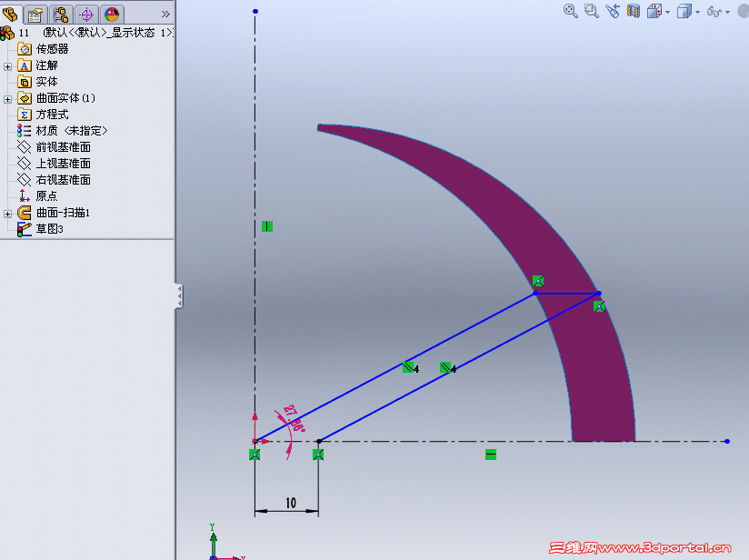Screen dimensions: 749x560
Task: Open View Orientation dropdown arrow
Action: pyautogui.click(x=667, y=13)
